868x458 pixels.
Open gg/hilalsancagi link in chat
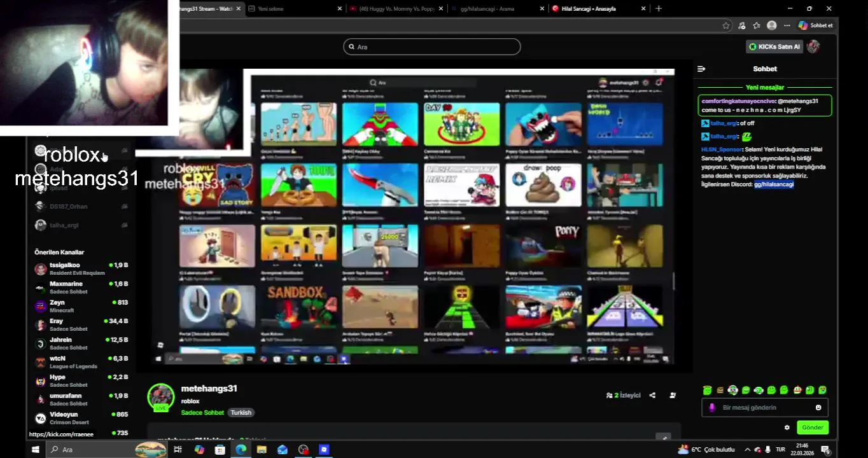click(x=774, y=184)
